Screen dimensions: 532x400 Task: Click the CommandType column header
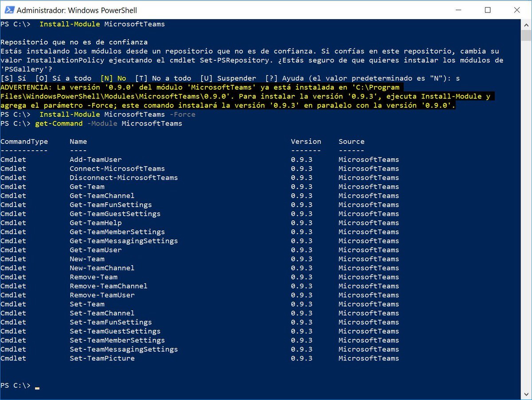point(24,141)
